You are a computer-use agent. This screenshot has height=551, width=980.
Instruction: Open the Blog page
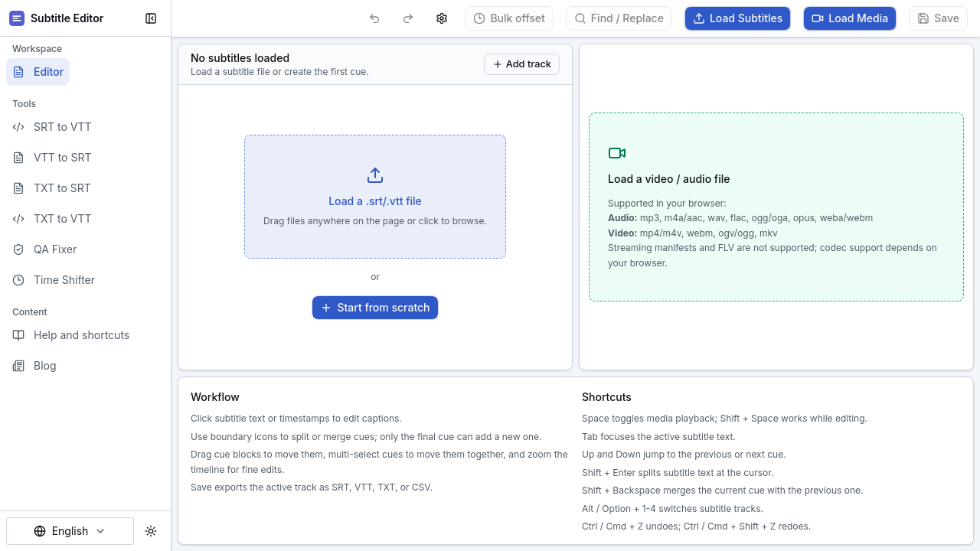click(34, 366)
